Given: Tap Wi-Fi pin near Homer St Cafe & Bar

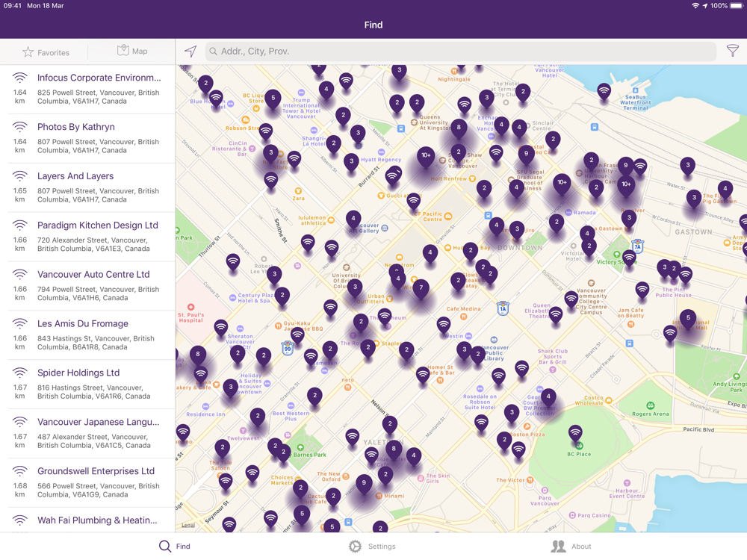Looking at the screenshot, I should [423, 376].
